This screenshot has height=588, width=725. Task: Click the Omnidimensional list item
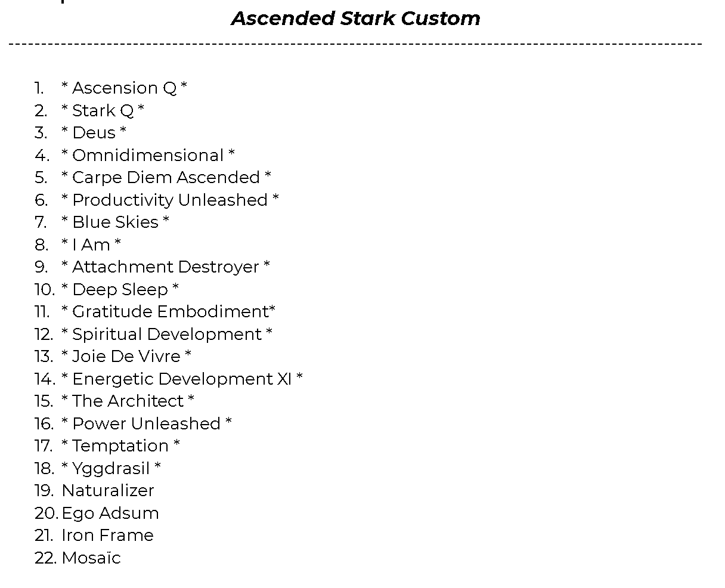pyautogui.click(x=148, y=156)
